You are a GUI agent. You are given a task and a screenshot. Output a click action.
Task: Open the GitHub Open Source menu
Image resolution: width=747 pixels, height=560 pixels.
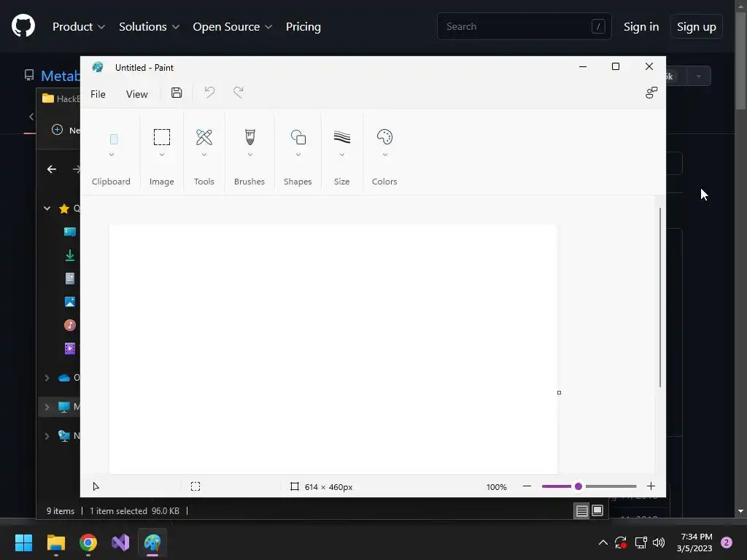pos(233,27)
